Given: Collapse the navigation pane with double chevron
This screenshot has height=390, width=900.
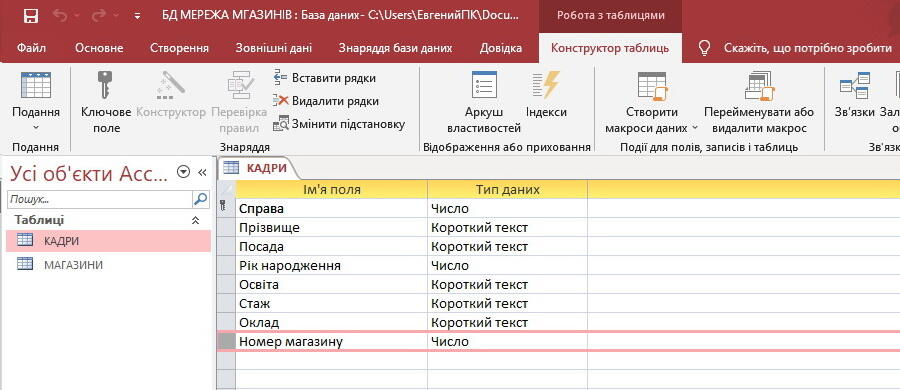Looking at the screenshot, I should click(x=202, y=172).
